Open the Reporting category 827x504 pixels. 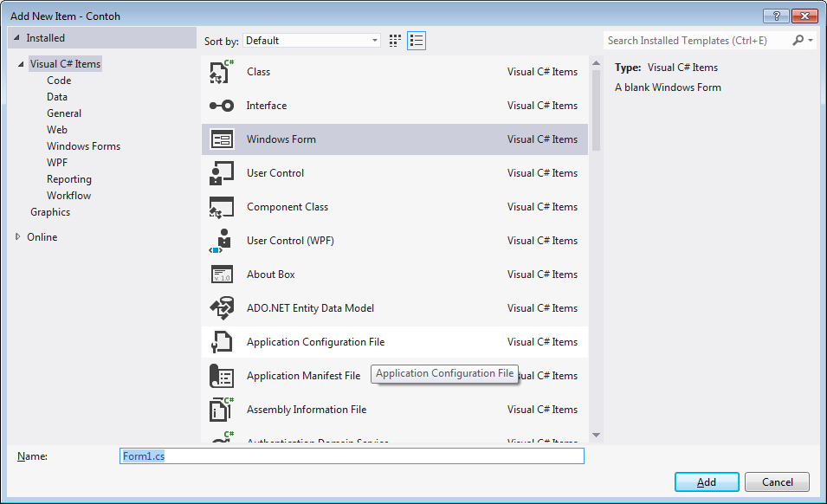click(x=69, y=179)
